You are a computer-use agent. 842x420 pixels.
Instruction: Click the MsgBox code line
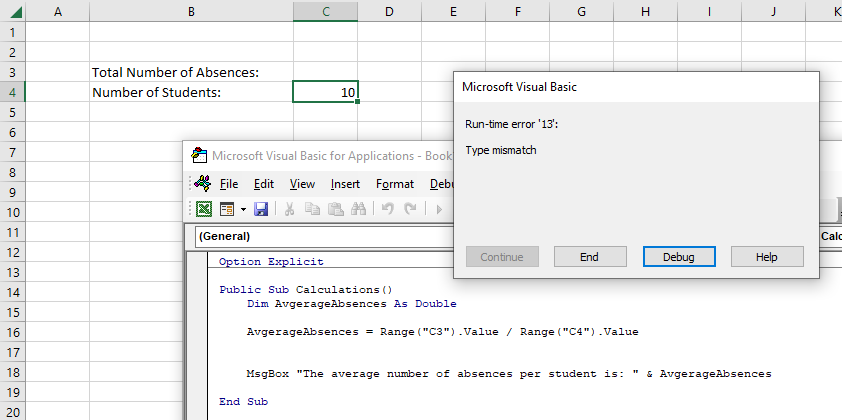(x=509, y=374)
